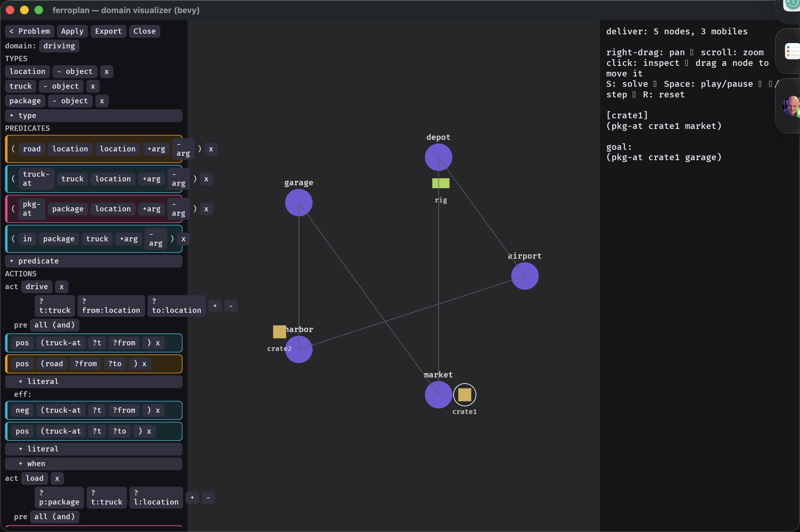The width and height of the screenshot is (800, 532).
Task: Select the depot location node
Action: point(438,157)
